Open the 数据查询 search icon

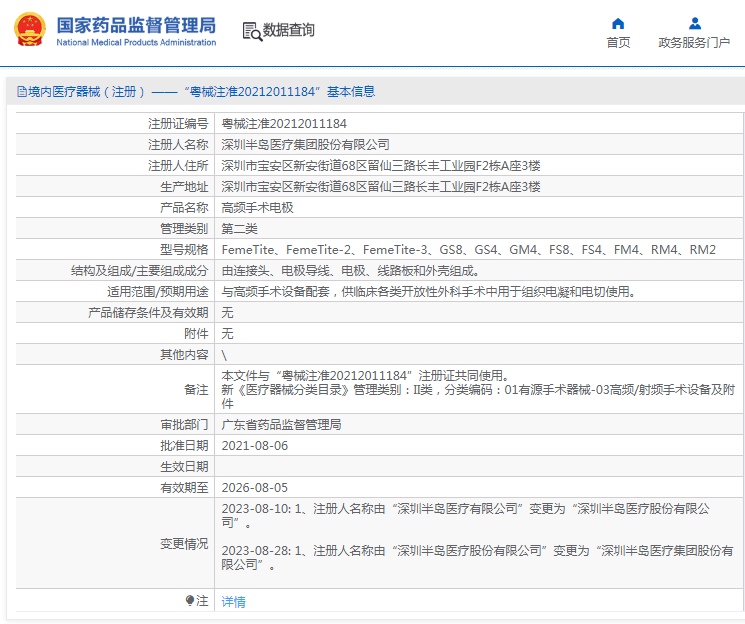tap(252, 31)
